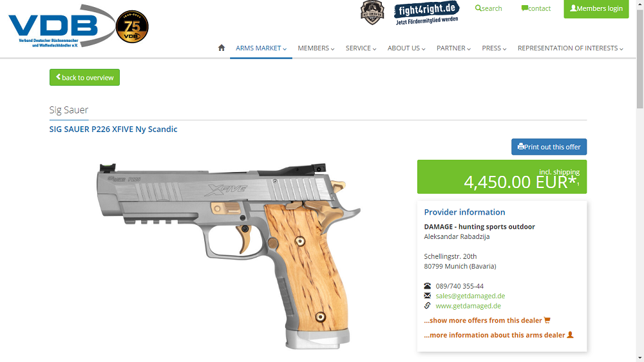Go back to overview
644x362 pixels.
[84, 77]
